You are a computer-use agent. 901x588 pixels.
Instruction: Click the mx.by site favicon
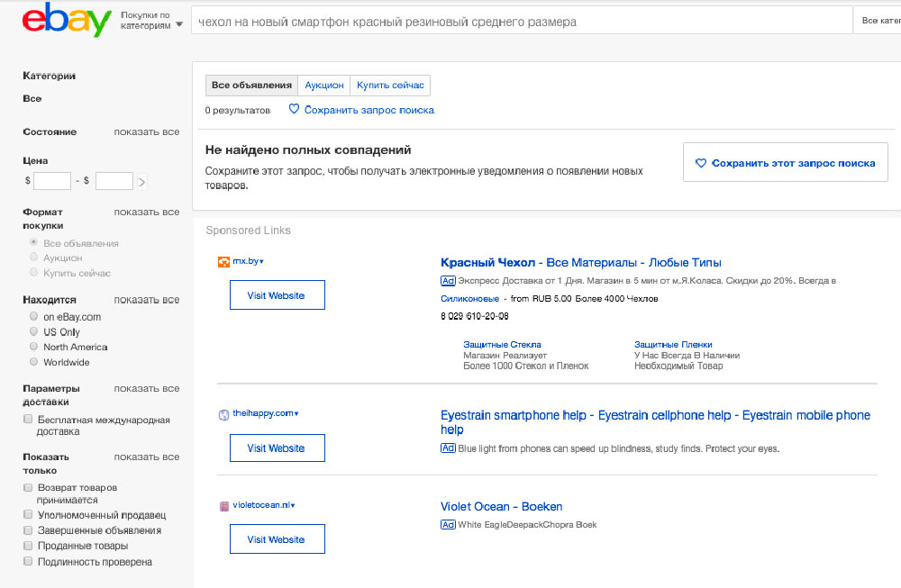click(224, 261)
